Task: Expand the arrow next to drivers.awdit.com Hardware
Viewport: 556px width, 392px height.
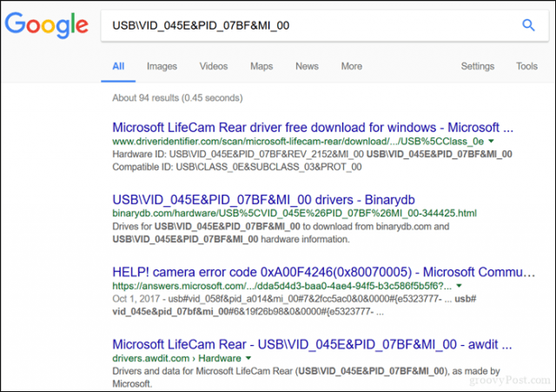Action: [248, 358]
